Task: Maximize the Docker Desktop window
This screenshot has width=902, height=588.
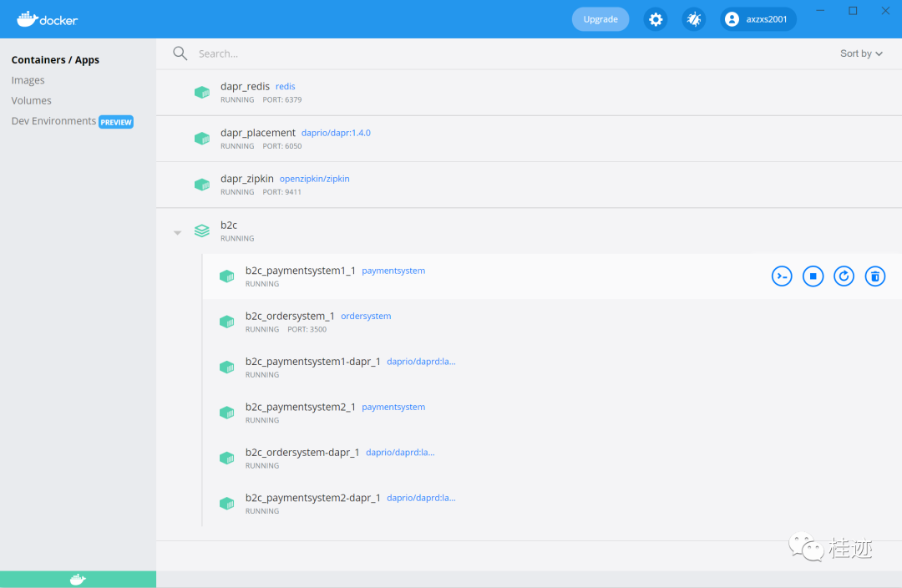Action: point(853,10)
